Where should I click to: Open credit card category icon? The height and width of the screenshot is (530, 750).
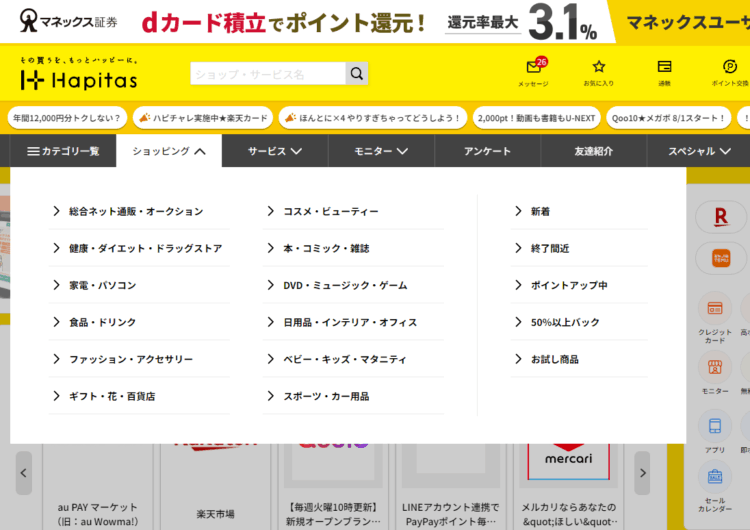pyautogui.click(x=715, y=309)
